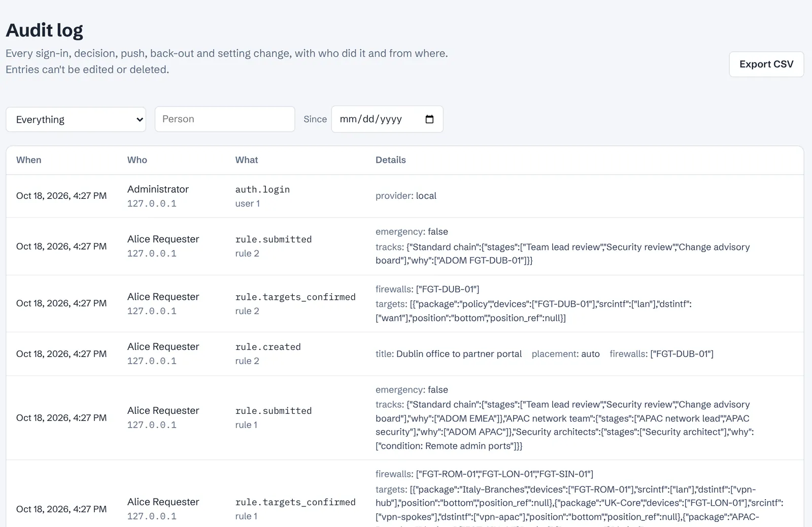Click the auth.login event text

(x=262, y=189)
